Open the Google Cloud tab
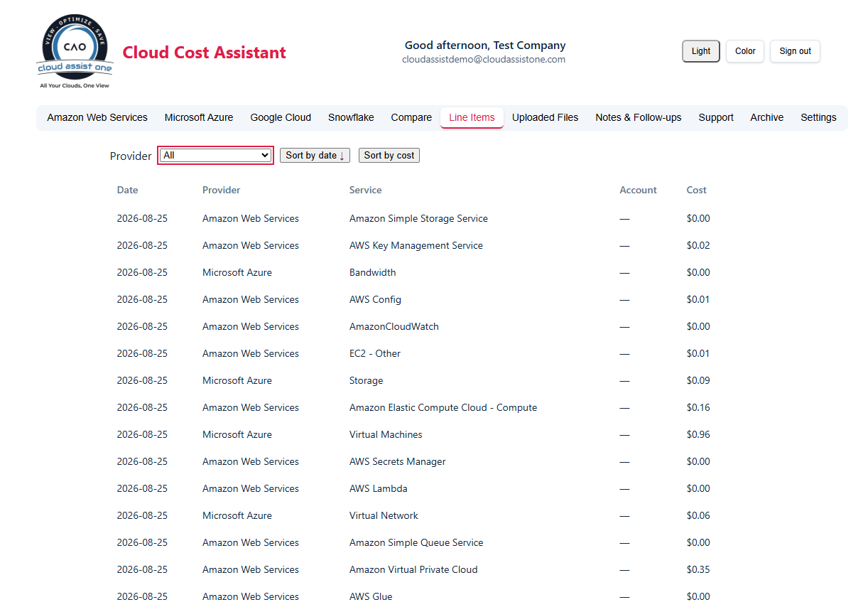The width and height of the screenshot is (868, 612). 281,117
